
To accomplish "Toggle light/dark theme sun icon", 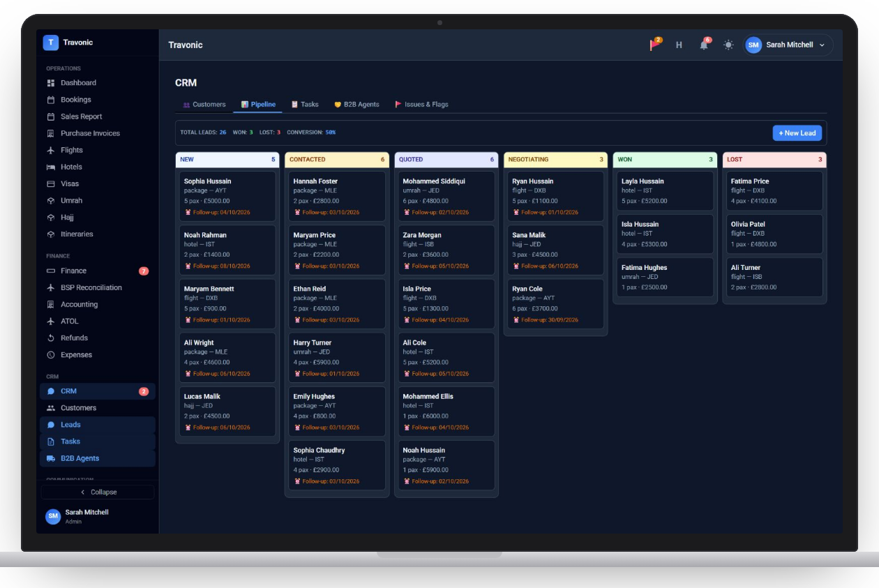I will [728, 45].
